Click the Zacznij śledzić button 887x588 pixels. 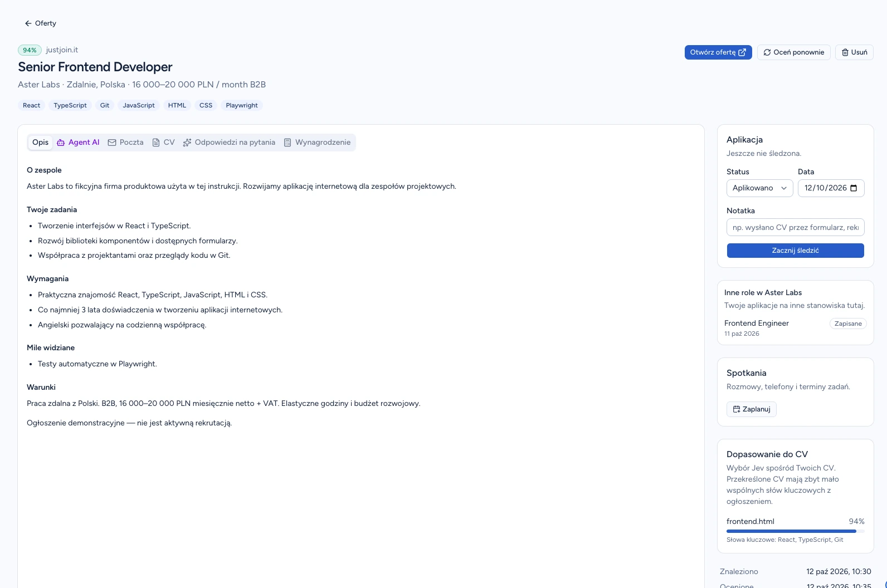coord(796,251)
